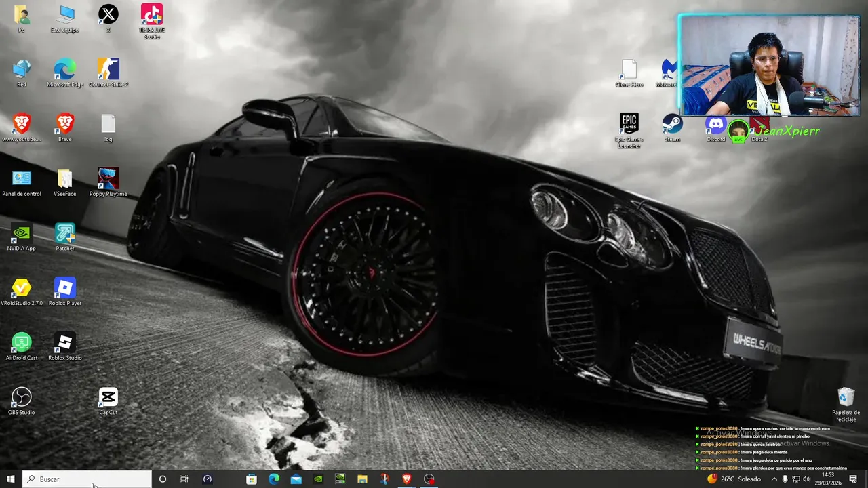Launch Roblox Player shortcut
868x488 pixels.
click(65, 292)
